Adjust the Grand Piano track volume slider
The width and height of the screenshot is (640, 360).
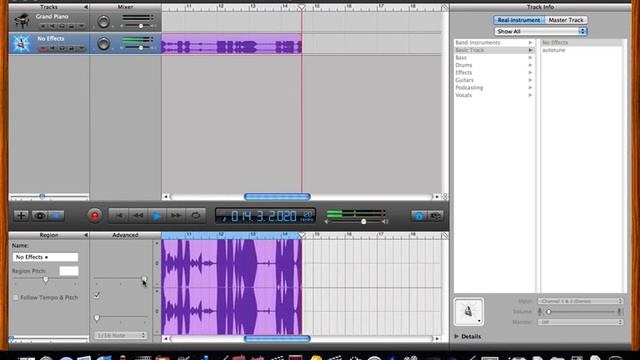(x=141, y=26)
